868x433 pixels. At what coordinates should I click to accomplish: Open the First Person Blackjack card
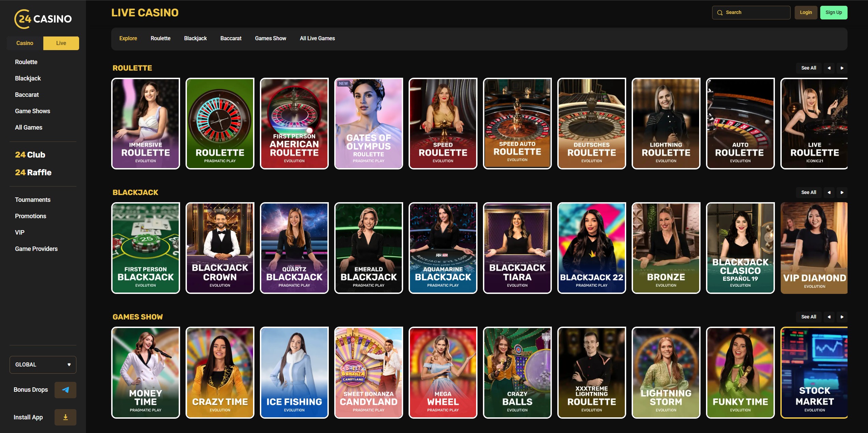(146, 248)
